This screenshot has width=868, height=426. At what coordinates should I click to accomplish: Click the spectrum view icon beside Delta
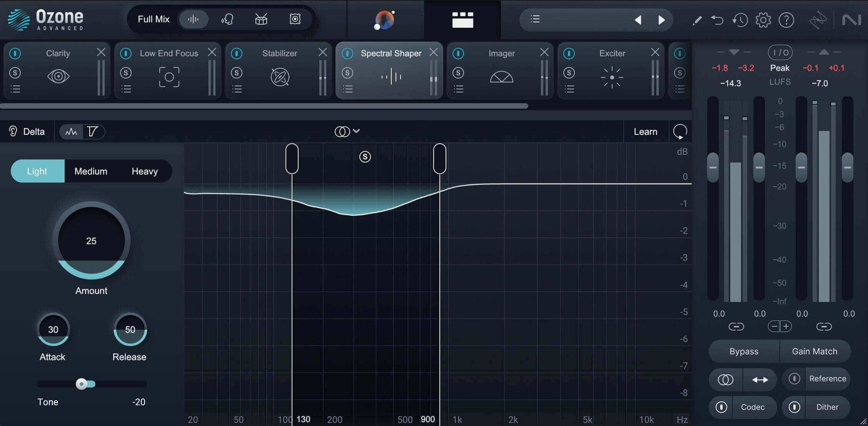point(71,132)
